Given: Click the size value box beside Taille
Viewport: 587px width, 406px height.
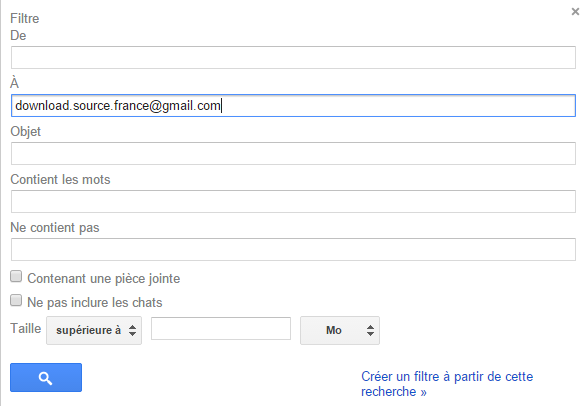Looking at the screenshot, I should (221, 329).
